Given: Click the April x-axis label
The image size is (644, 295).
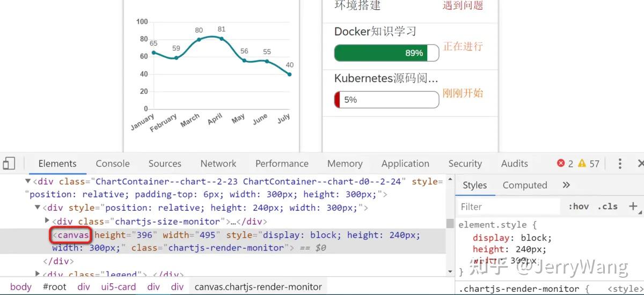Looking at the screenshot, I should [214, 119].
